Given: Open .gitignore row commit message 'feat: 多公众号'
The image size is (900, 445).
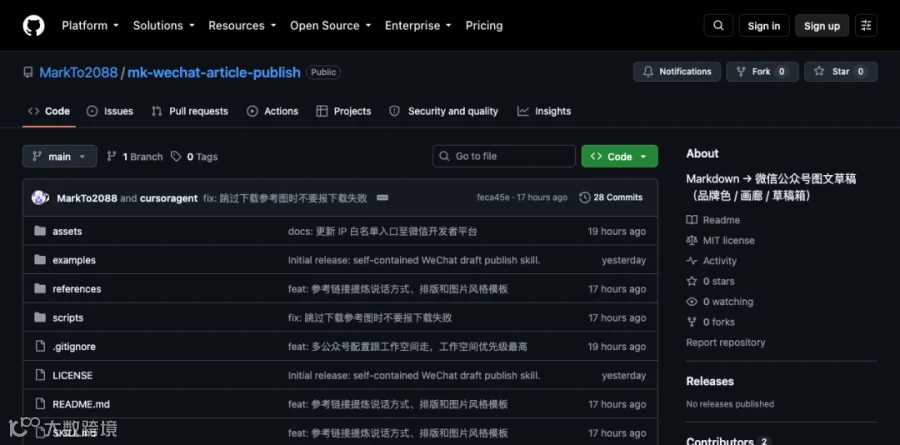Looking at the screenshot, I should pyautogui.click(x=408, y=346).
